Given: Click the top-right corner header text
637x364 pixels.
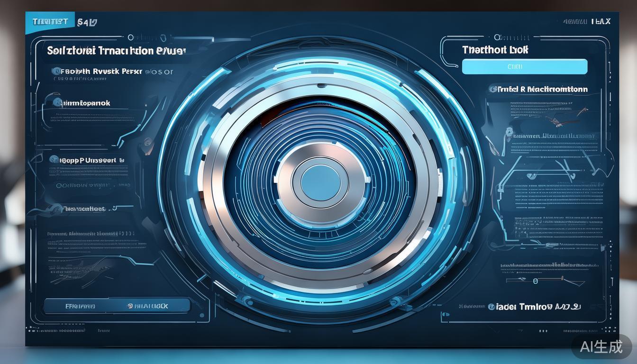Looking at the screenshot, I should tap(587, 21).
